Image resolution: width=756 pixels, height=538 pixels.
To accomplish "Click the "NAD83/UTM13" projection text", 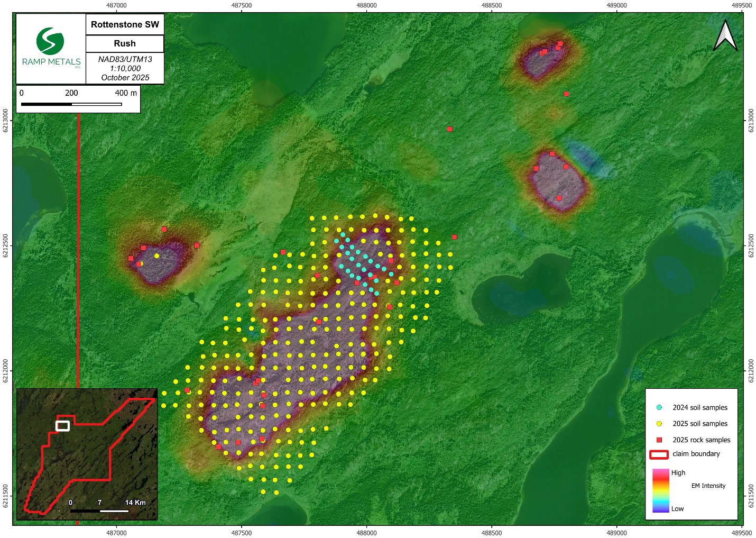I will click(125, 59).
